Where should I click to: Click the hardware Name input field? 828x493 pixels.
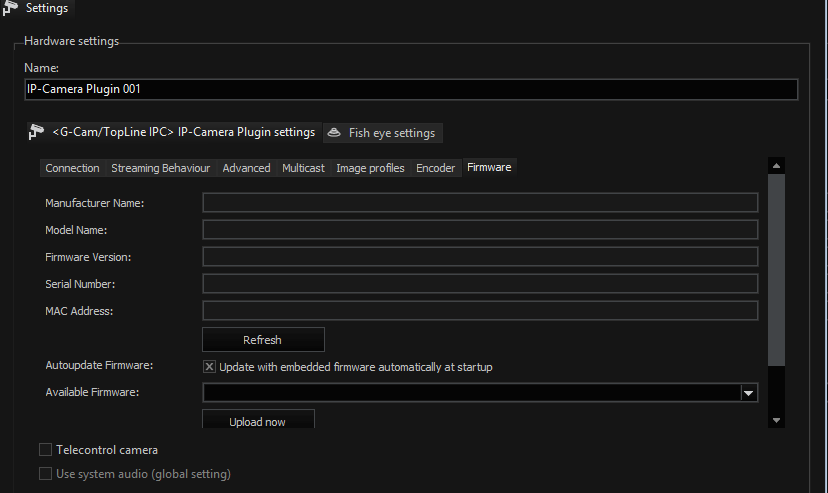click(x=411, y=89)
